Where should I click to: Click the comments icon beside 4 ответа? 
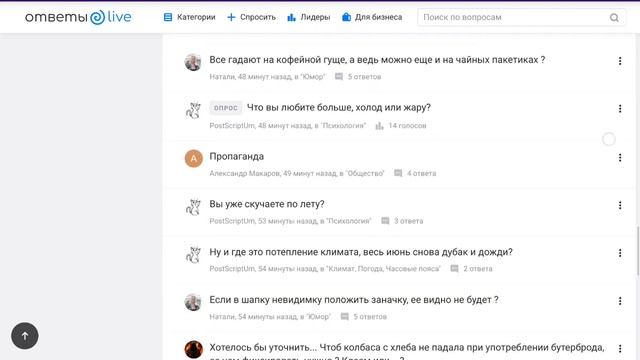tap(398, 173)
